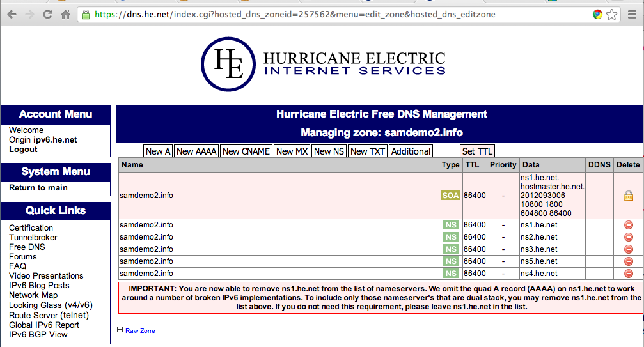Select the SOA row samdemo2.info name
Image resolution: width=644 pixels, height=347 pixels.
146,196
